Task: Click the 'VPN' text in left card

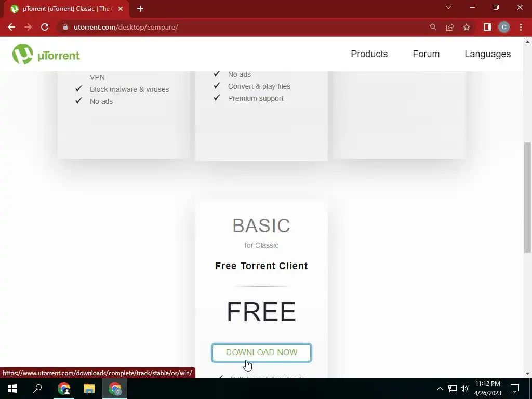Action: tap(97, 77)
